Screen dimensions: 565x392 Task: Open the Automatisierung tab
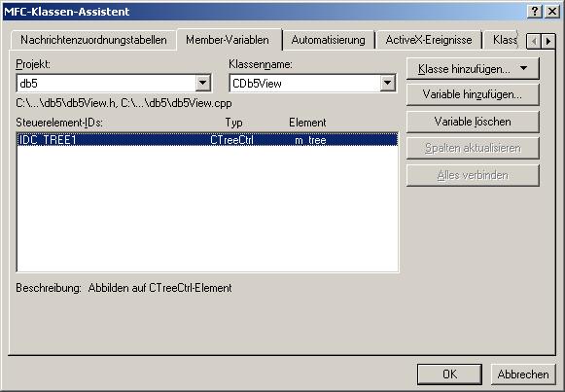click(x=329, y=40)
